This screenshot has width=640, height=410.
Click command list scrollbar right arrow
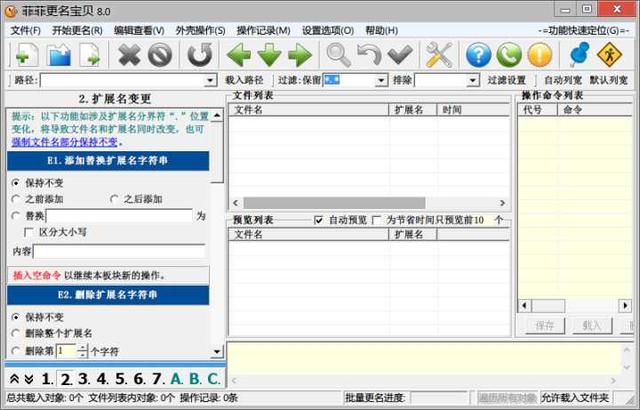click(624, 305)
